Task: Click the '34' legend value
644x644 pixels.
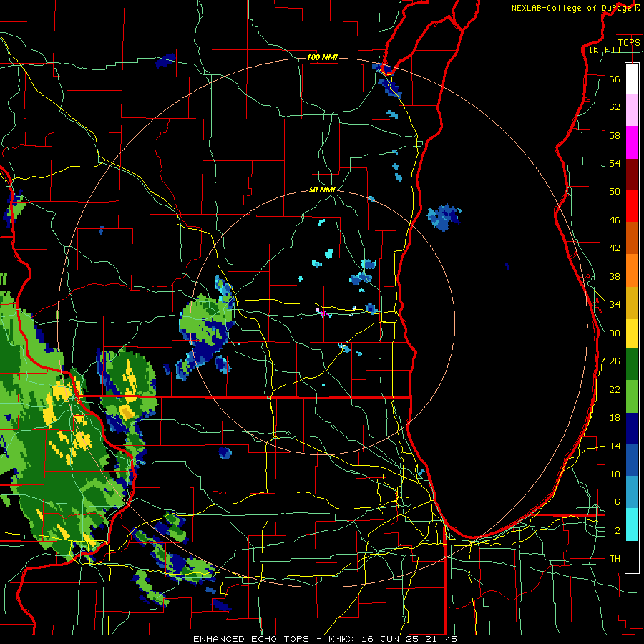Action: pos(615,305)
